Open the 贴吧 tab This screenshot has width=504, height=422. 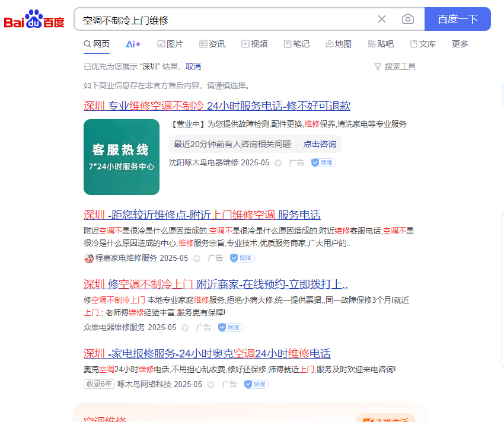tap(381, 44)
